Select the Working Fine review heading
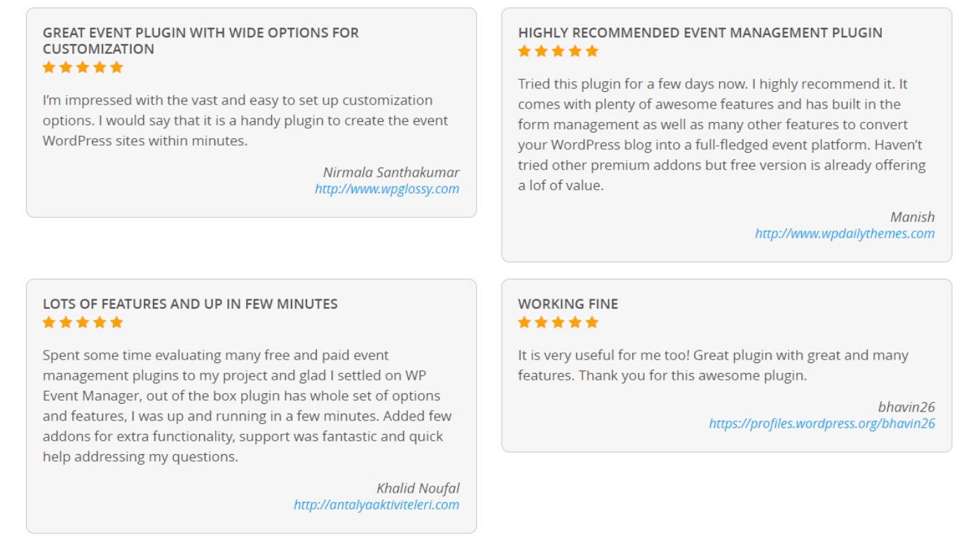 point(568,304)
